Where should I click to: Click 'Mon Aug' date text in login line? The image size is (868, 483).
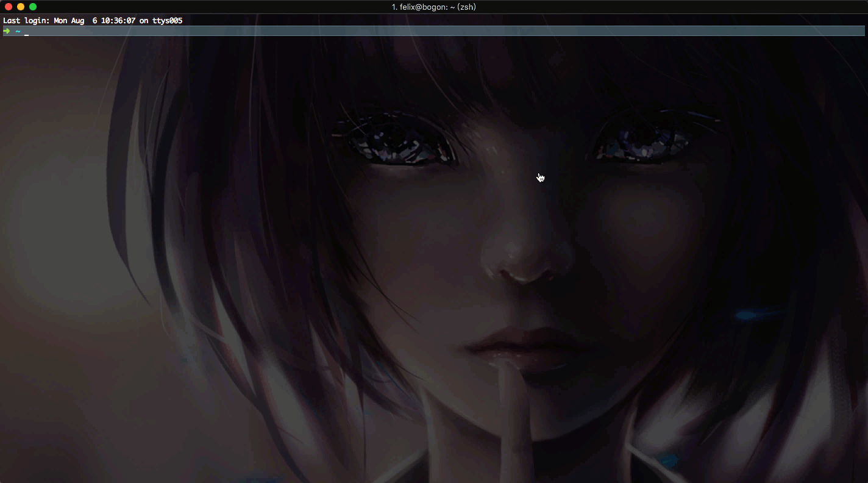click(69, 21)
